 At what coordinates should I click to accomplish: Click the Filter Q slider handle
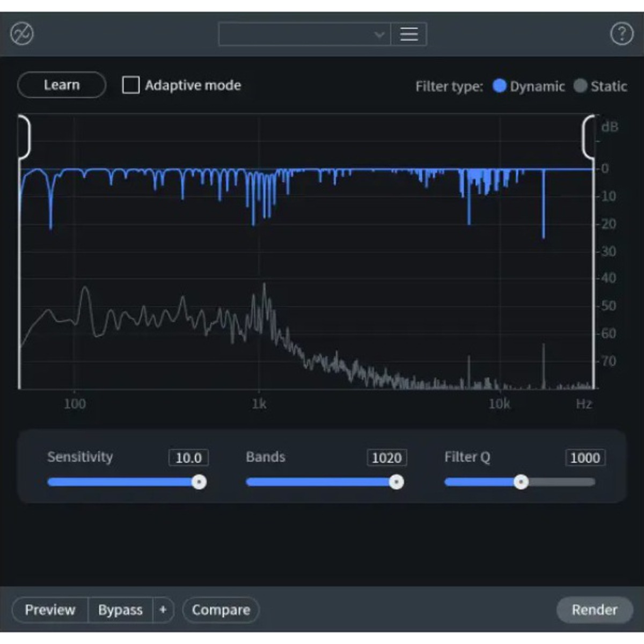[x=521, y=482]
